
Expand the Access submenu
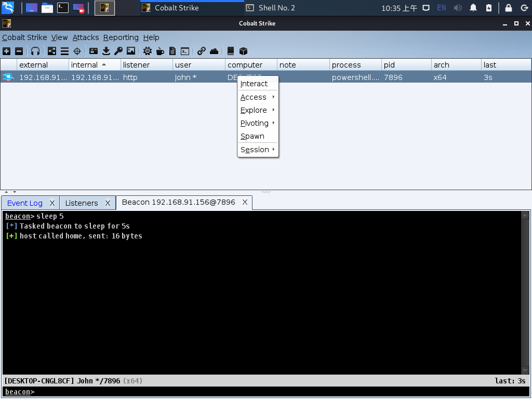click(x=253, y=97)
